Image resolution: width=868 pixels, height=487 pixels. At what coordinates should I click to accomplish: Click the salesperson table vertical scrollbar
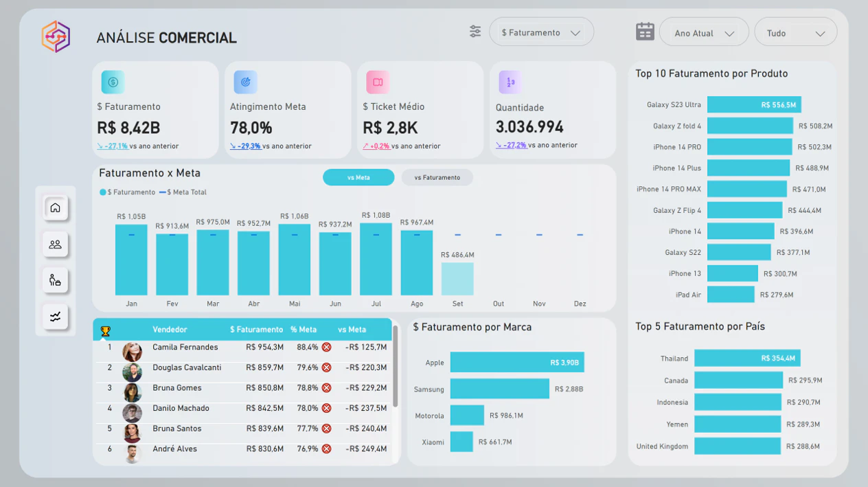pos(395,365)
